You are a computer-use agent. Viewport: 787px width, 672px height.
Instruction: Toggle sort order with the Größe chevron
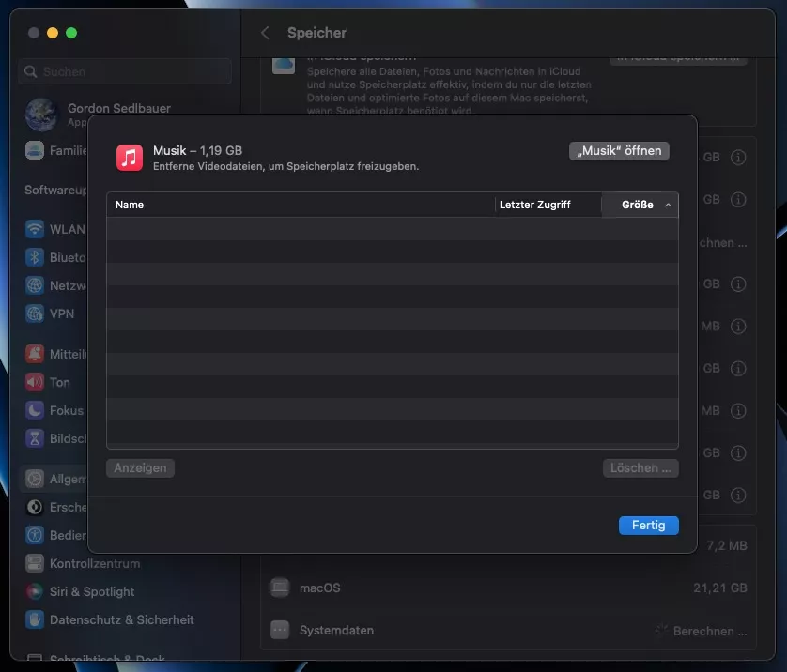(x=668, y=205)
